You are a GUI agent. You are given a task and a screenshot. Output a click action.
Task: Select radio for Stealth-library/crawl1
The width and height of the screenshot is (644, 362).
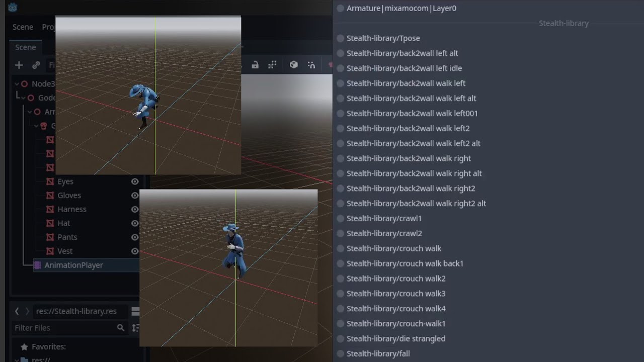[x=341, y=219]
